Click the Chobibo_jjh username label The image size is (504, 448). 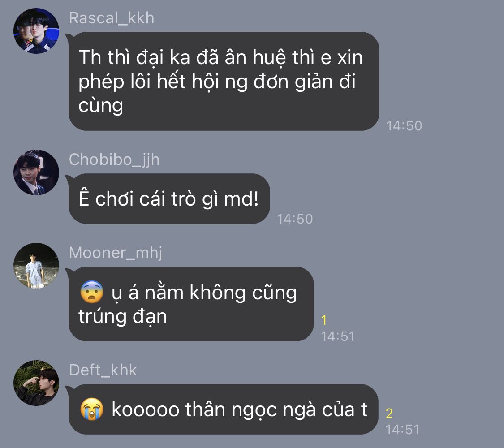(x=114, y=160)
